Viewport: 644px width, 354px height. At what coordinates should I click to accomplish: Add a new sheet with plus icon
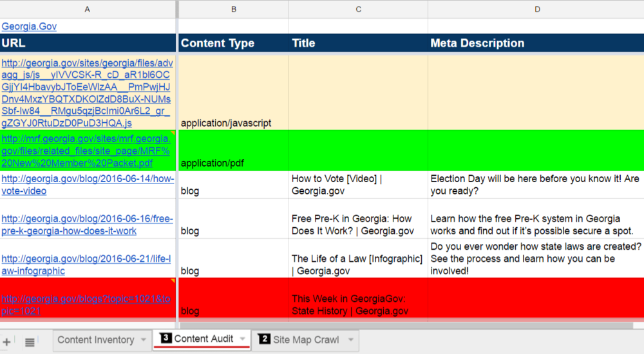6,342
